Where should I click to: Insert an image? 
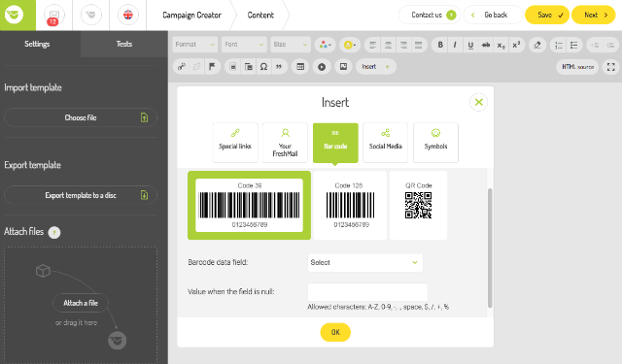[x=343, y=67]
